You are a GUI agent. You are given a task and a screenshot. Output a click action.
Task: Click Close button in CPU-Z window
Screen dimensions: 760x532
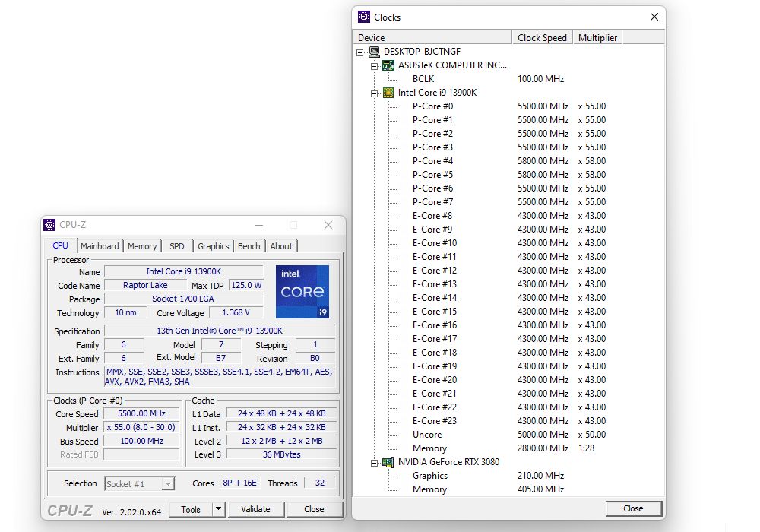314,509
